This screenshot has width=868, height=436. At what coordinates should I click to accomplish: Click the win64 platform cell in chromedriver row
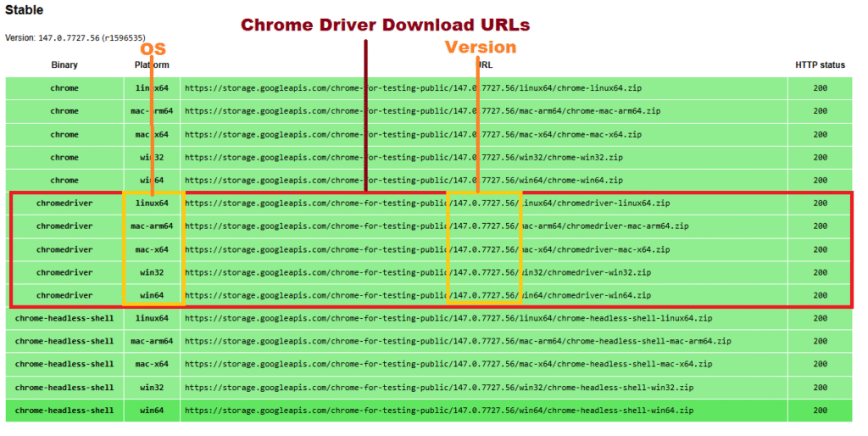(x=152, y=295)
